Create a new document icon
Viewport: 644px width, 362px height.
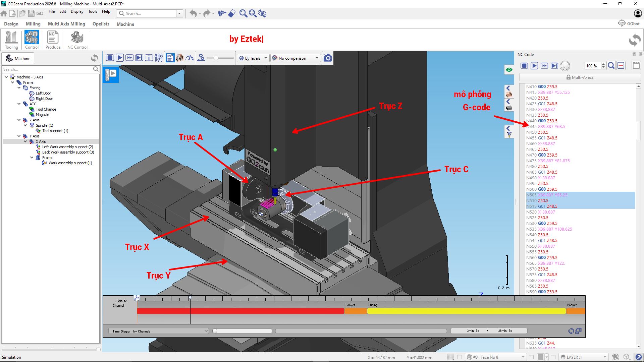point(12,13)
